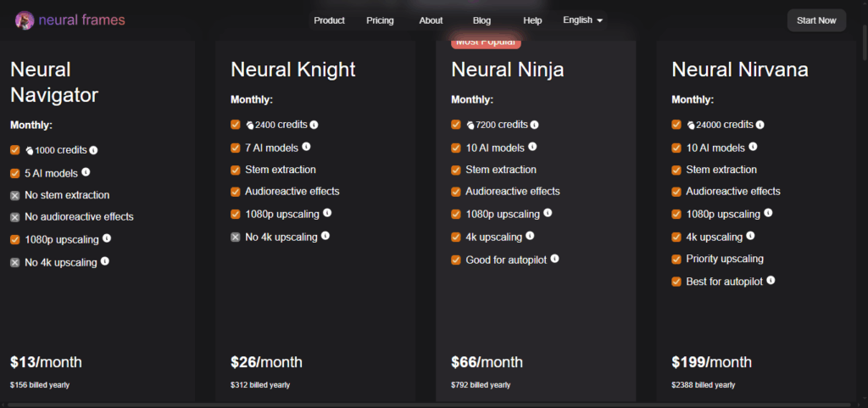The height and width of the screenshot is (408, 868).
Task: Open info icon beside 5 AI models
Action: pos(86,172)
